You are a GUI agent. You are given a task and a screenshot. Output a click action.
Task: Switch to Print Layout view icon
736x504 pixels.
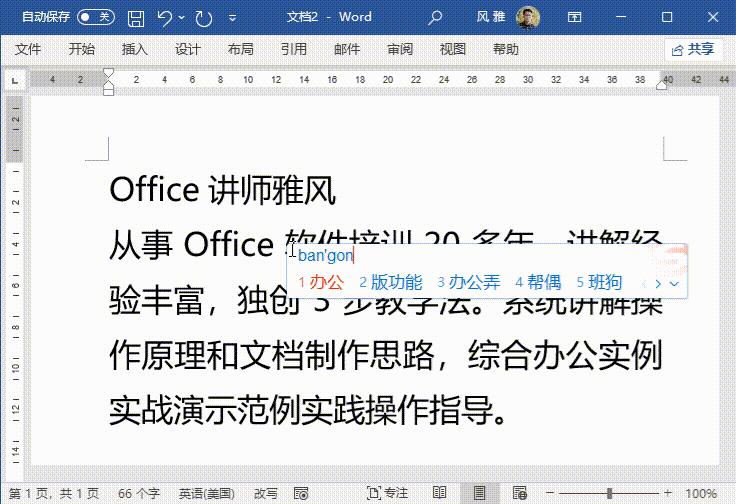click(479, 493)
